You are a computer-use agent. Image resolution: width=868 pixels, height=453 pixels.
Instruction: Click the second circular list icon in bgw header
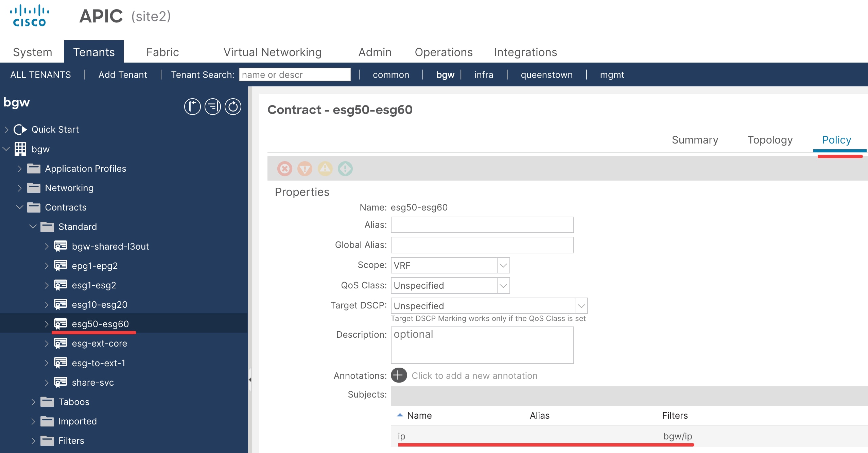pos(213,107)
